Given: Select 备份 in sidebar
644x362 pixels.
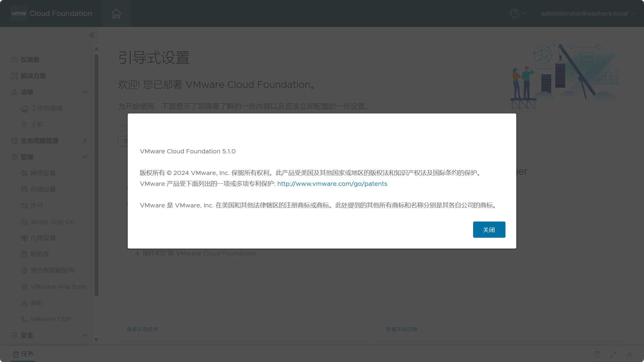Looking at the screenshot, I should (x=37, y=303).
